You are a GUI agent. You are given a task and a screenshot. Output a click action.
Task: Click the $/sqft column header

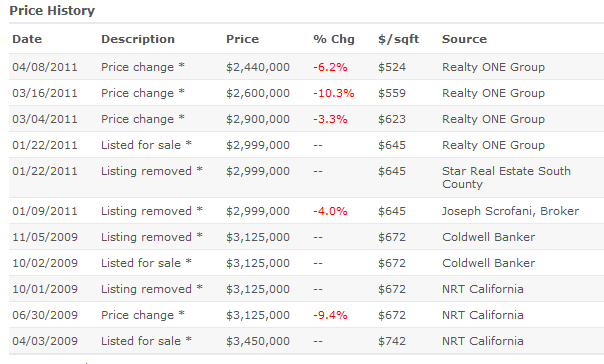tap(398, 39)
